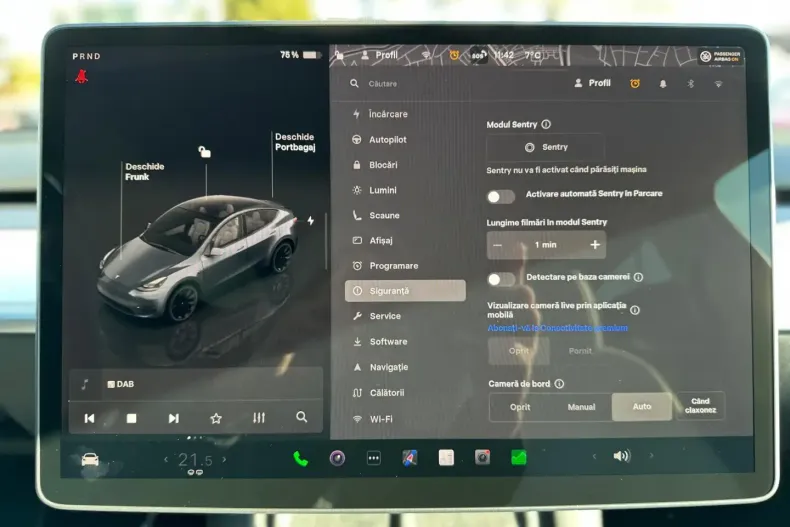This screenshot has height=527, width=790.
Task: Mark station as favorite star
Action: 216,418
